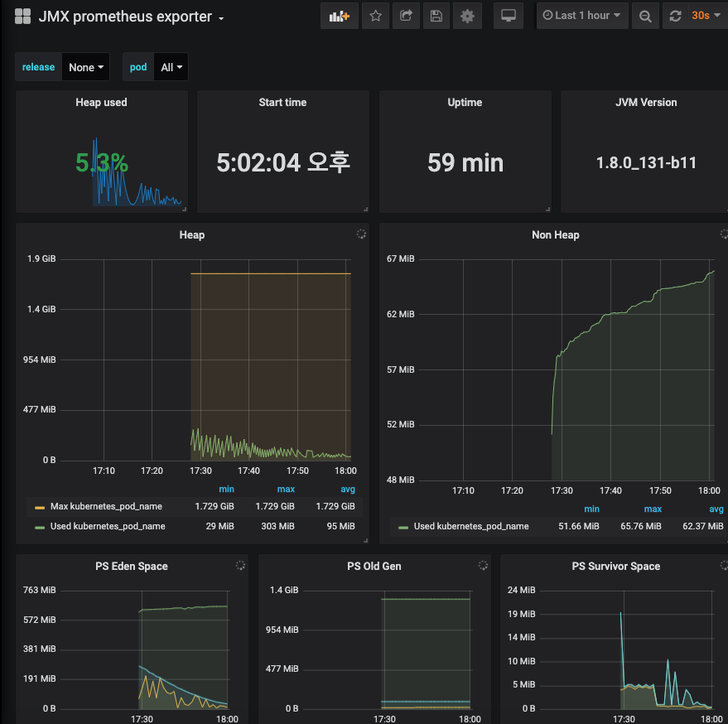Screen dimensions: 728x724
Task: Open the Last 1 hour time picker
Action: [582, 15]
